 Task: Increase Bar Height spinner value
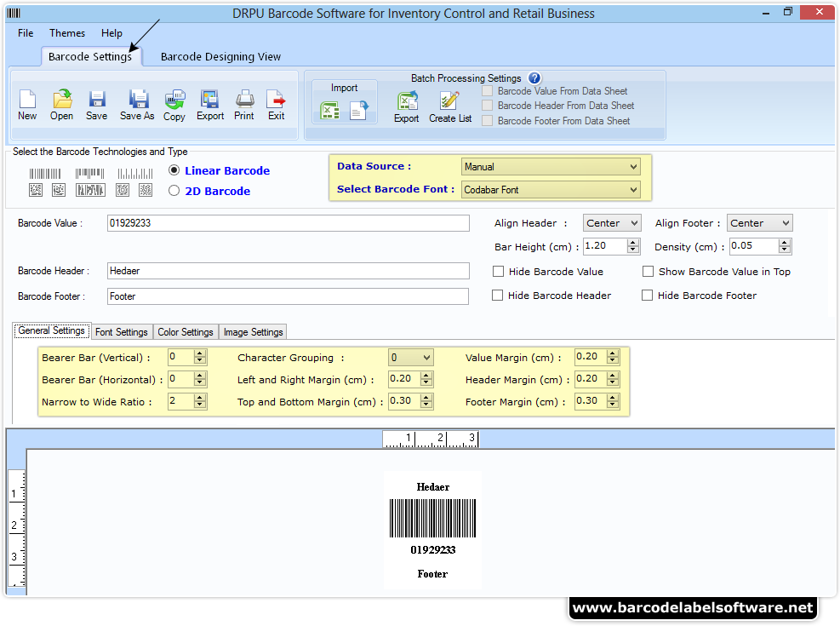(x=633, y=243)
